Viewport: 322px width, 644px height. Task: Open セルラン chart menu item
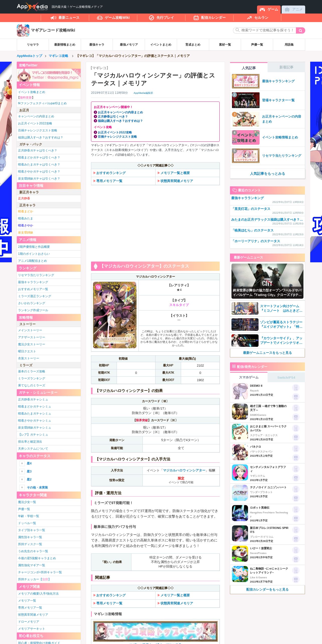click(258, 18)
